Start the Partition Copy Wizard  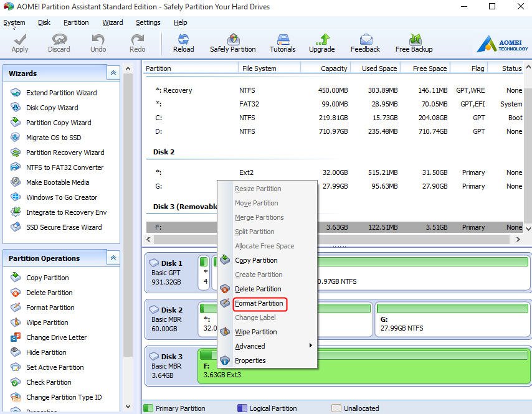point(59,123)
